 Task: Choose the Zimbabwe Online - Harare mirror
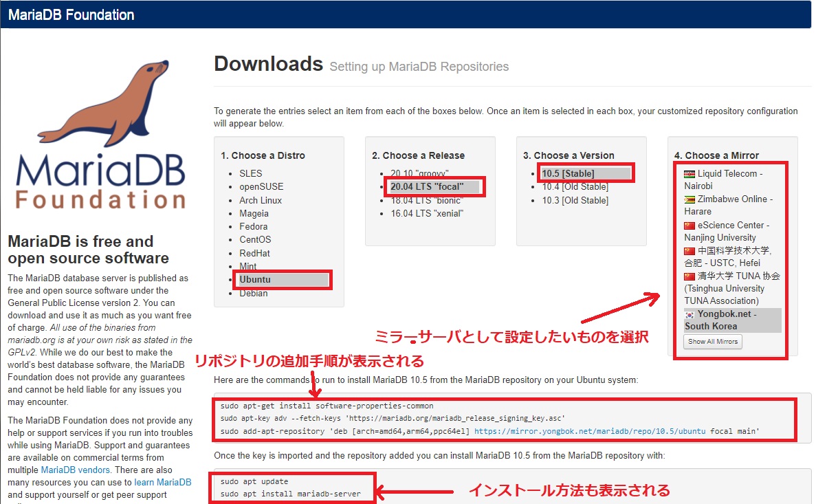(729, 205)
